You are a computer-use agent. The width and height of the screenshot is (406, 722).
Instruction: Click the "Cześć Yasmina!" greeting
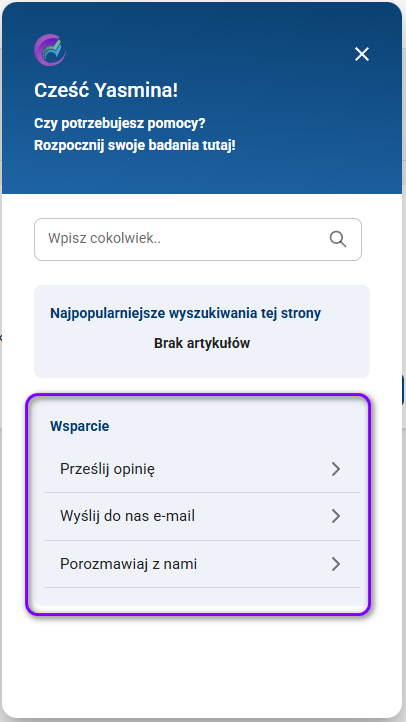click(x=106, y=91)
